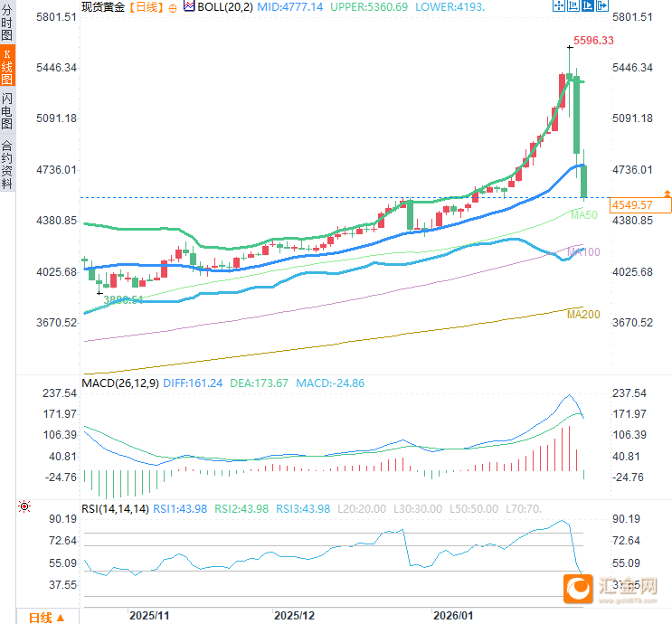The image size is (672, 624).
Task: Click the small orange arrow above the current price tag
Action: 667,193
